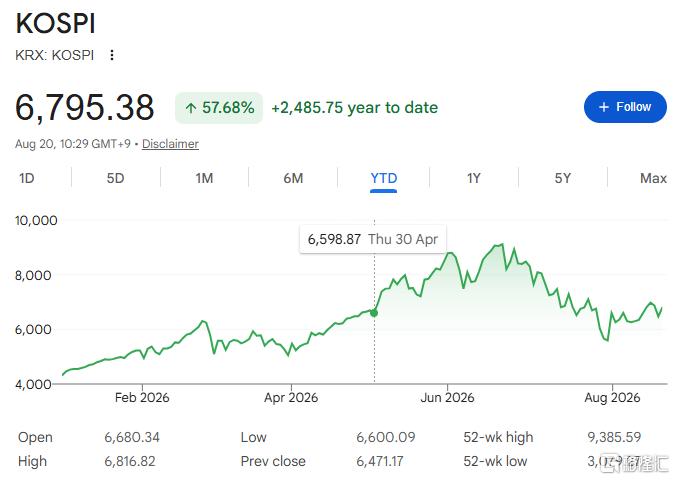
Task: Click the Follow button
Action: (625, 107)
